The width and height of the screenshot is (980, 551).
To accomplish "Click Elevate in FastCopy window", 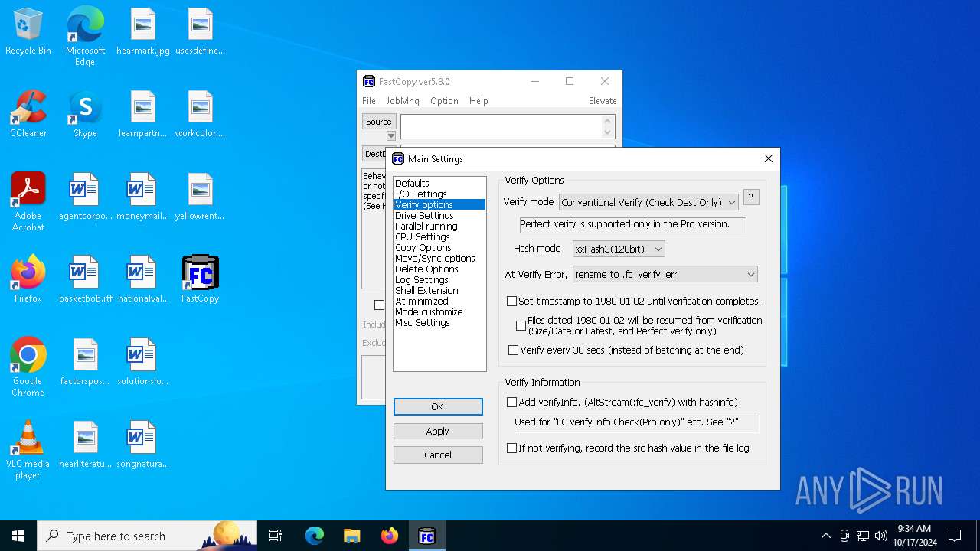I will coord(603,101).
